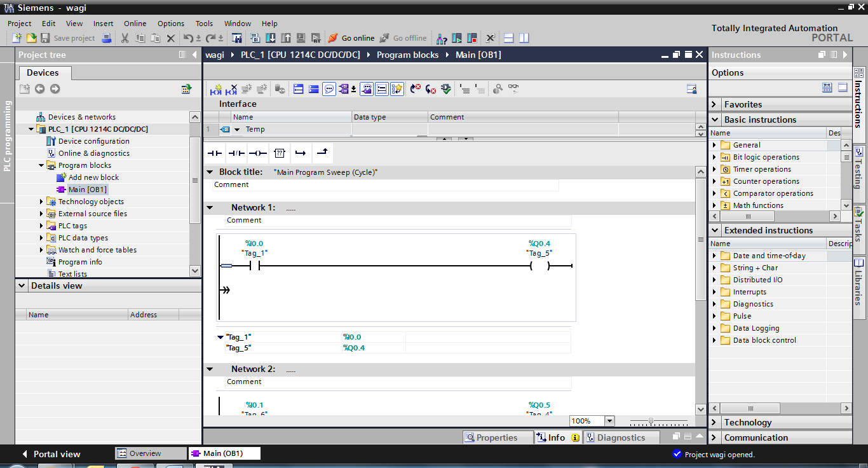Switch to Portal view

click(51, 454)
